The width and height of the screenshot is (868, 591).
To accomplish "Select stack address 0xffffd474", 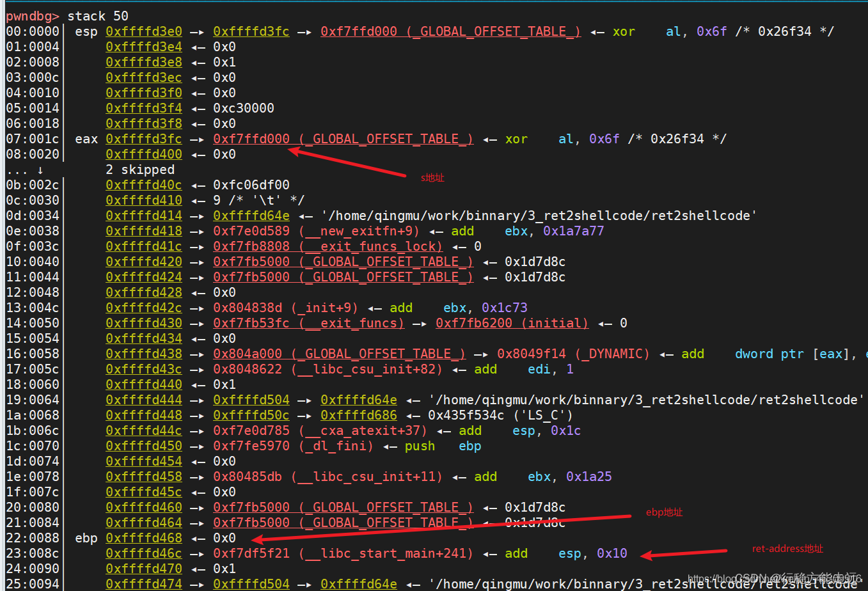I will click(x=144, y=583).
